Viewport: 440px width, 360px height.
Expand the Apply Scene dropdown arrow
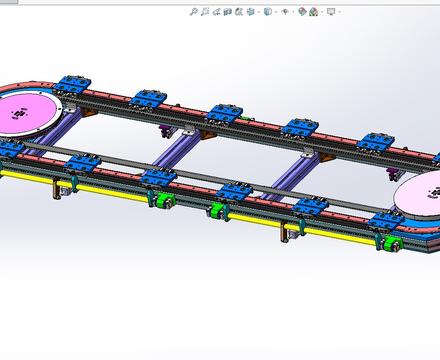pos(322,12)
